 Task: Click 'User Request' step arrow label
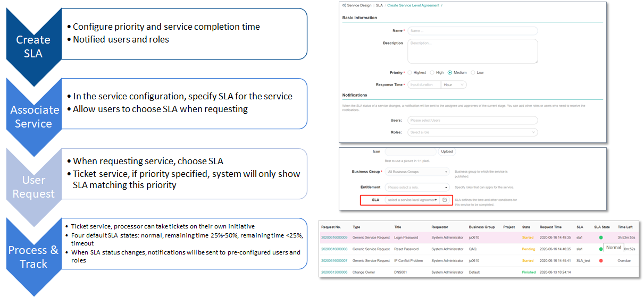point(34,187)
